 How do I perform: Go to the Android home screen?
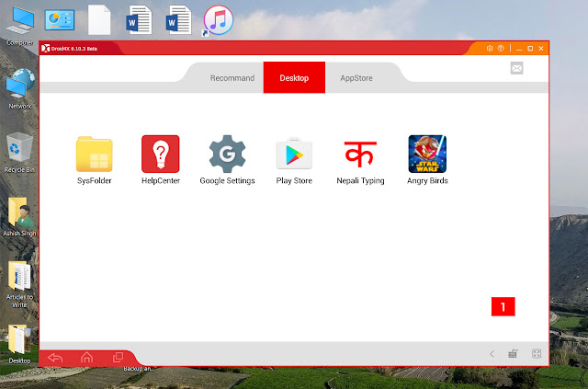pos(86,357)
